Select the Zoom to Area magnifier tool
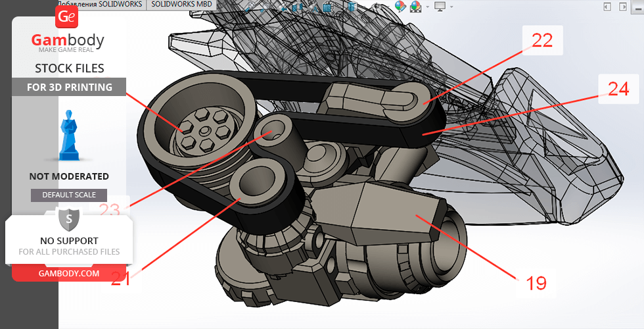Screen dimensions: 644x329 (265, 7)
